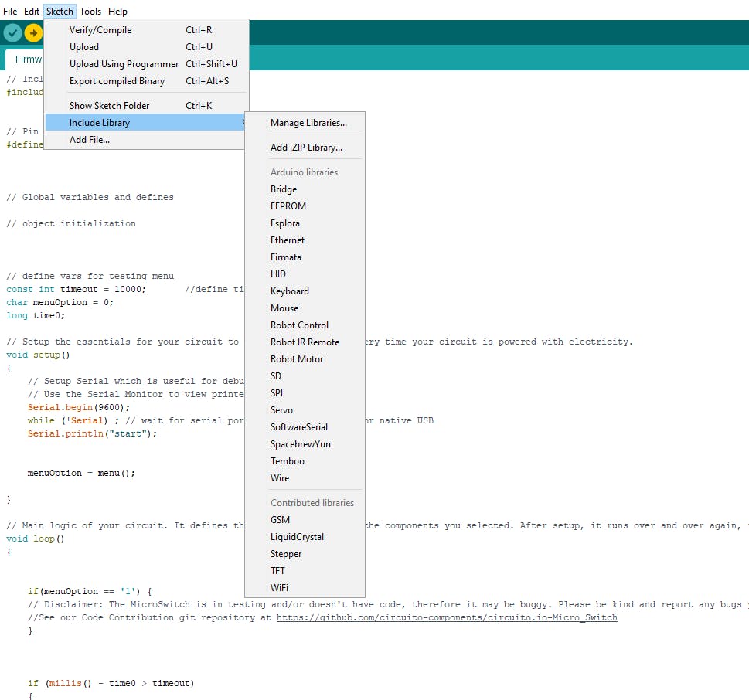
Task: Select the SoftwareSerial library
Action: [x=299, y=427]
